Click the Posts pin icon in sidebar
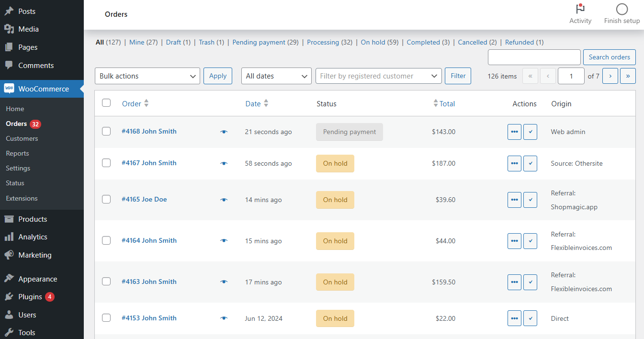This screenshot has width=644, height=339. point(9,11)
